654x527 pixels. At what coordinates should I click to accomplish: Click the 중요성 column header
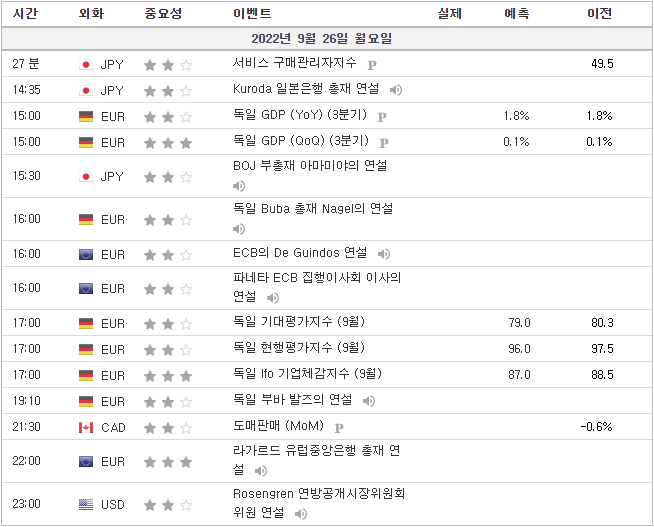tap(163, 14)
